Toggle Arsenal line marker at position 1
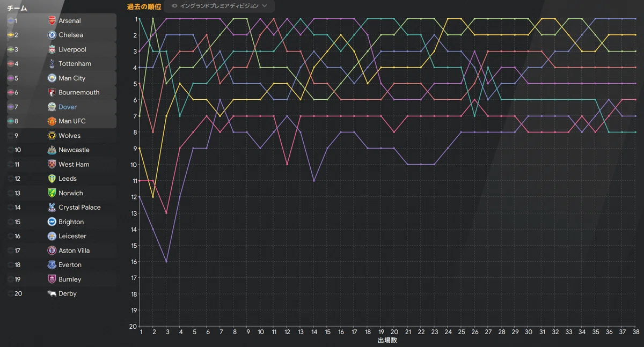The width and height of the screenshot is (644, 347). click(x=11, y=20)
